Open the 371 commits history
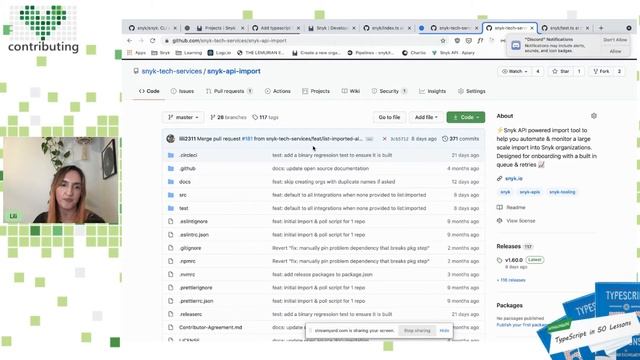Screen dimensions: 640x360 (x=460, y=139)
